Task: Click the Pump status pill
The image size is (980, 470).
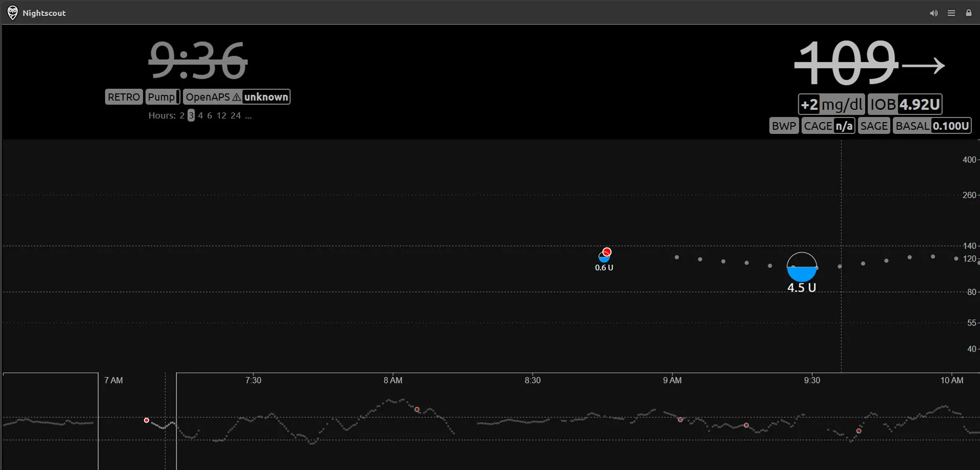Action: click(162, 97)
